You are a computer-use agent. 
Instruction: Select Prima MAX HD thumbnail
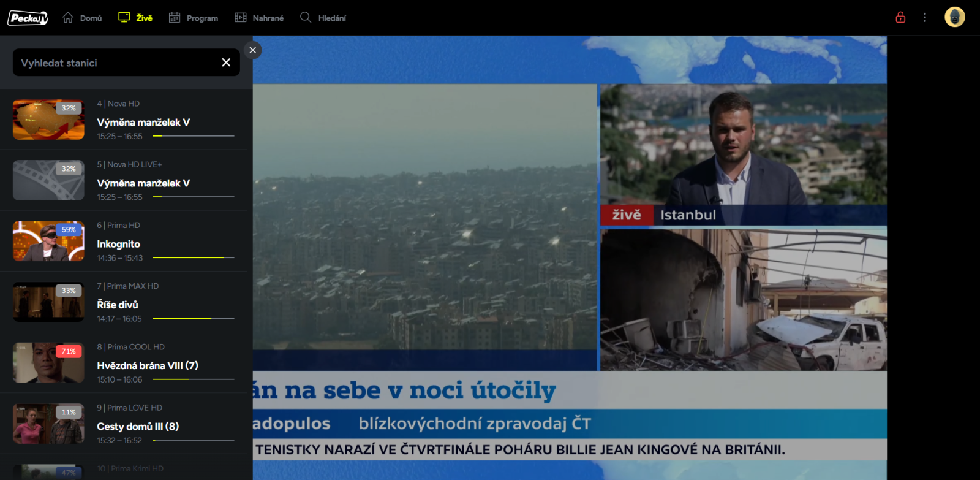coord(48,302)
